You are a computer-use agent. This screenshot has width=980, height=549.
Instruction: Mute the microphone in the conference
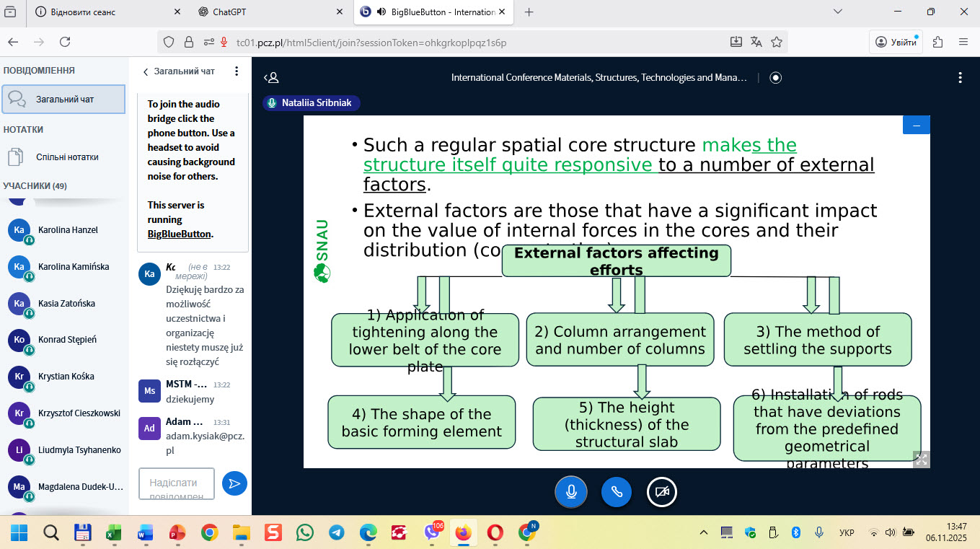(570, 492)
